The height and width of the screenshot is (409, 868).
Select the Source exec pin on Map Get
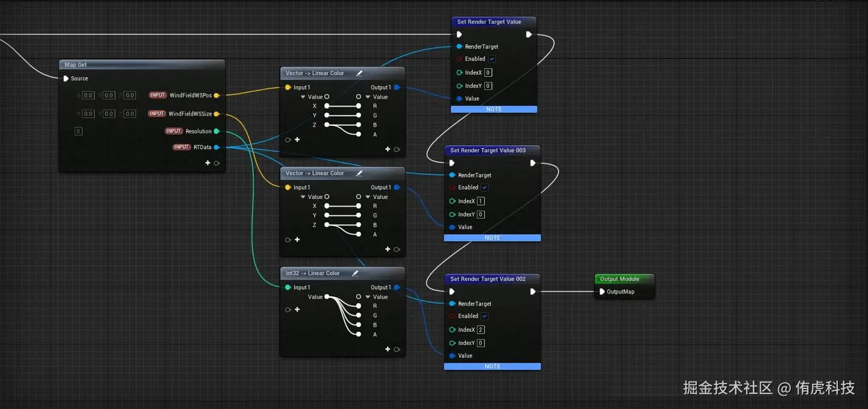66,78
